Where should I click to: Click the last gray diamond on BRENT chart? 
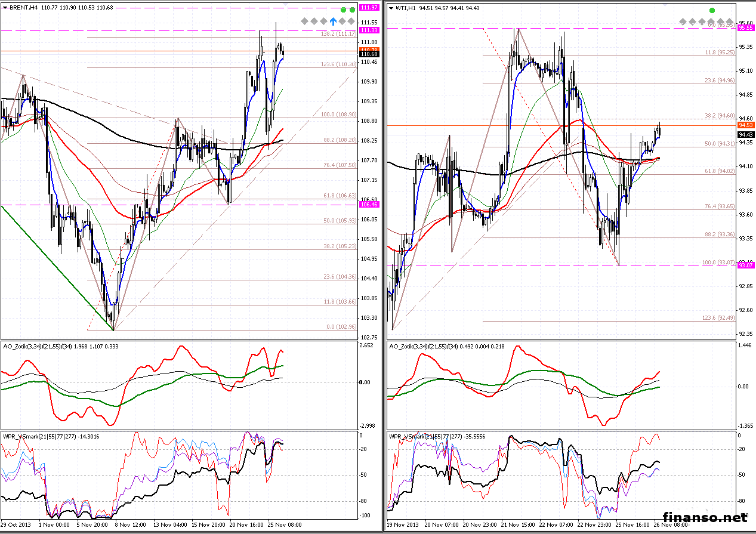pyautogui.click(x=352, y=21)
